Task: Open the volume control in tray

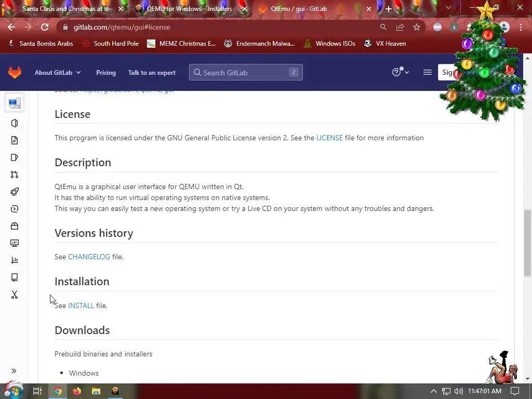Action: 458,391
